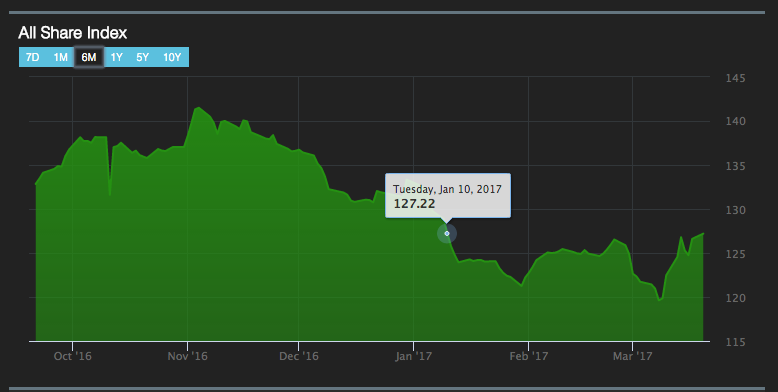This screenshot has width=778, height=392.
Task: Click the 125 y-axis value
Action: pyautogui.click(x=735, y=254)
